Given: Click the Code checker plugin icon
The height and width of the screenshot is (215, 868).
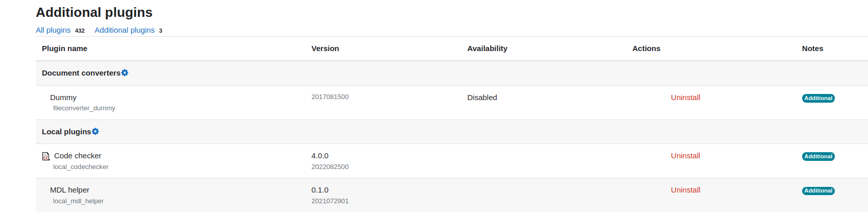Looking at the screenshot, I should 46,156.
